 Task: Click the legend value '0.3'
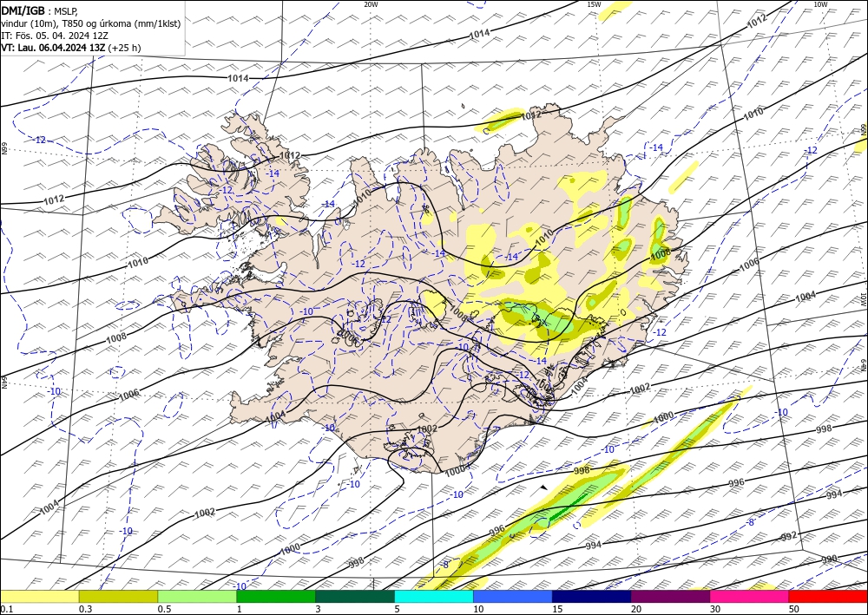pos(85,609)
